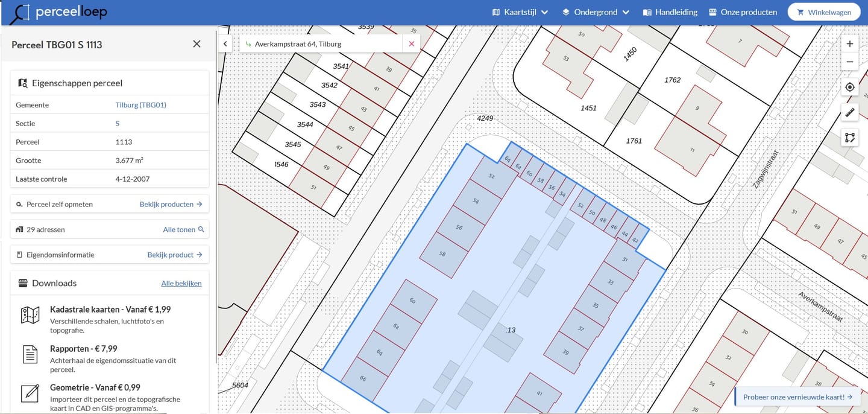Show all 29 addresses via Alle tonen

[183, 230]
